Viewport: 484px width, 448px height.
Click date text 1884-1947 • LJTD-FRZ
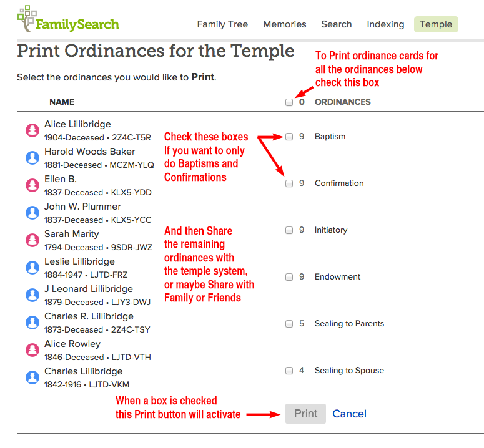click(86, 275)
